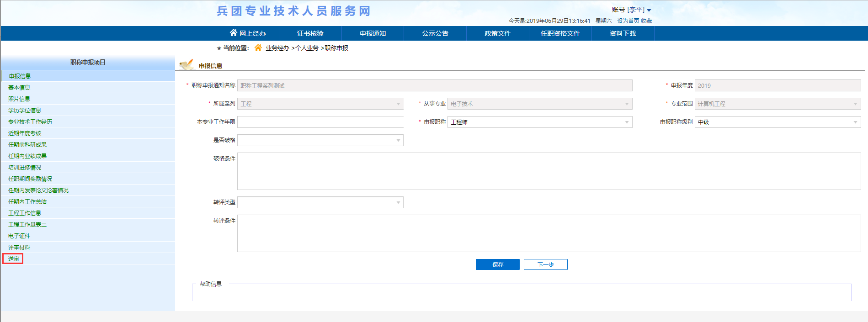Click the 下一步 button
Image resolution: width=868 pixels, height=322 pixels.
[545, 264]
